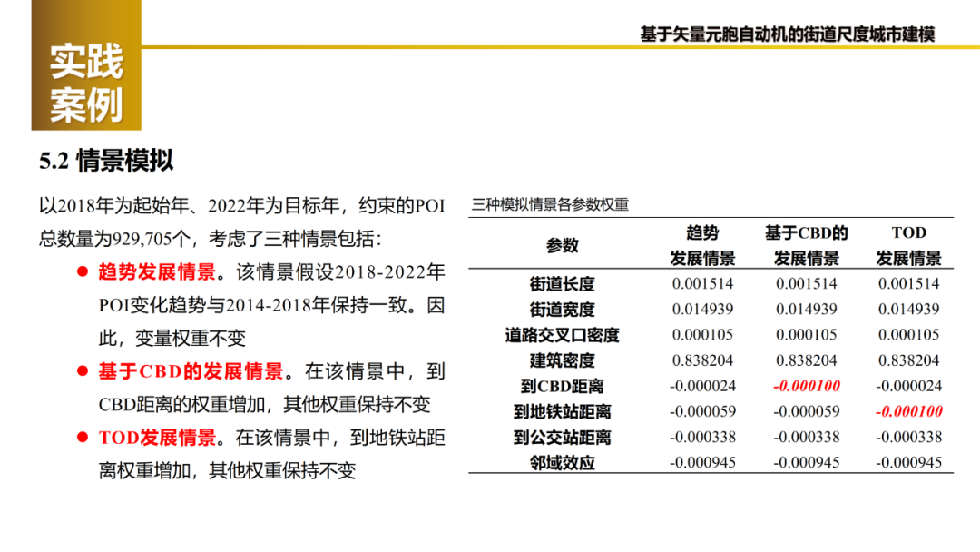Click the '到地铁站距离' row label
The image size is (980, 552).
pos(562,412)
